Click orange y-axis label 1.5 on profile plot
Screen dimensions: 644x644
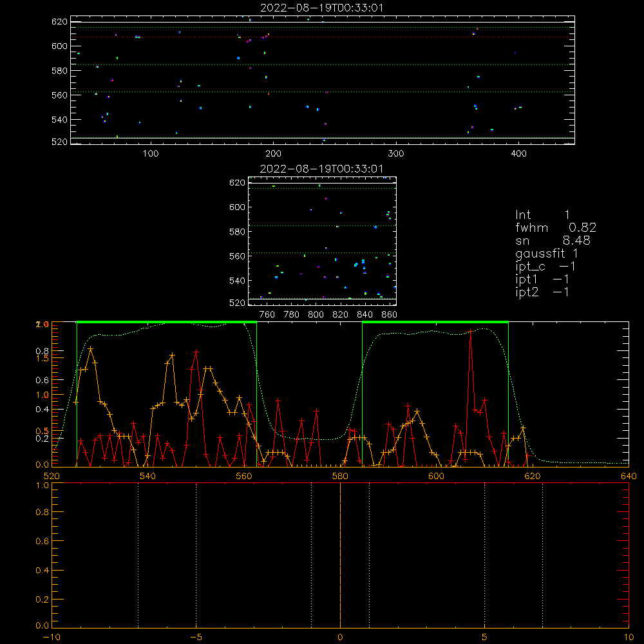tap(43, 358)
